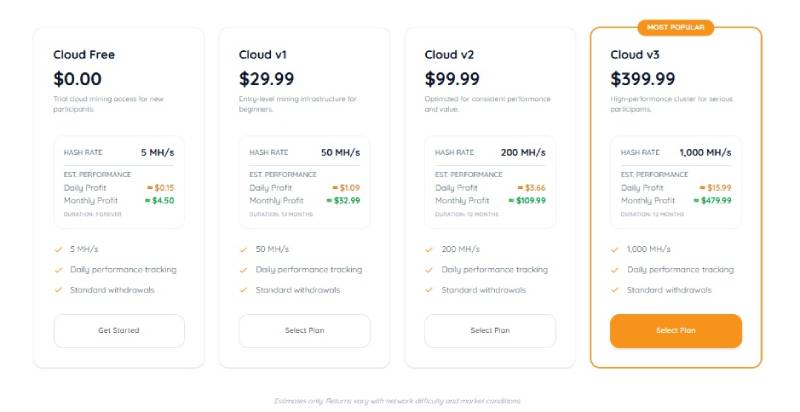The image size is (800, 412).
Task: Choose the orange Select Plan button for Cloud v3
Action: coord(676,331)
